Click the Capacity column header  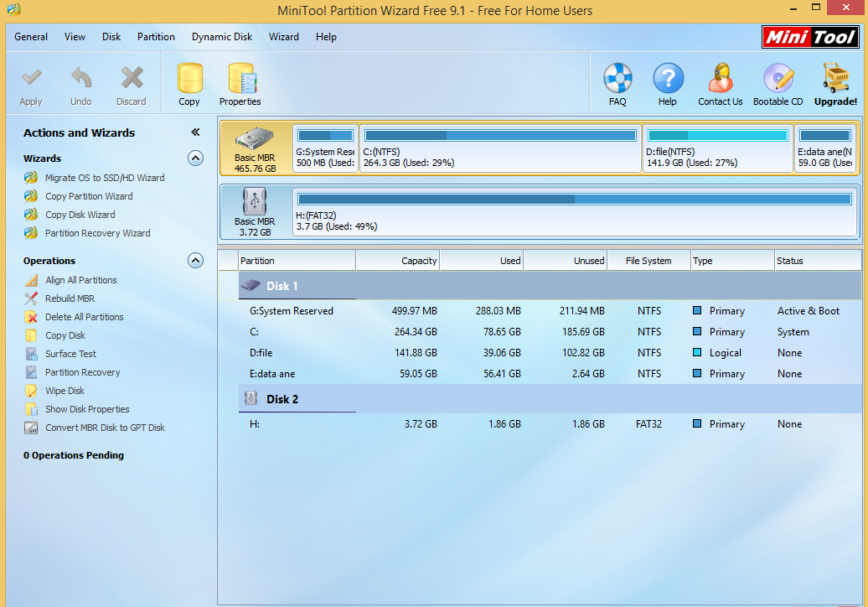397,260
